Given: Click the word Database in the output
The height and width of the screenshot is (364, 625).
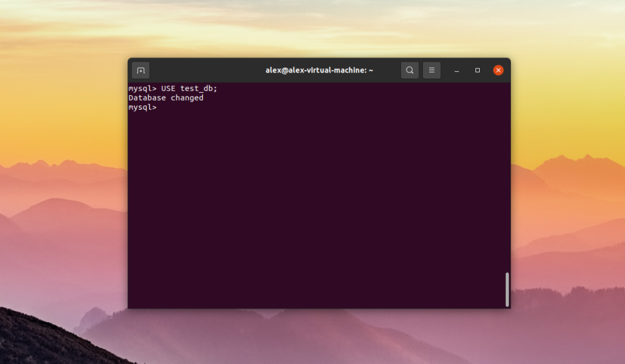Looking at the screenshot, I should (x=147, y=98).
